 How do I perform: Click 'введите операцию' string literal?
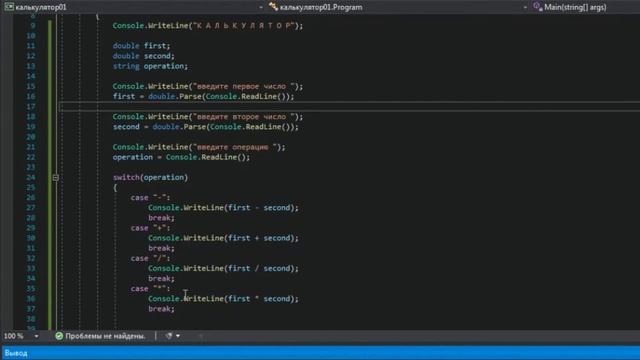point(235,147)
